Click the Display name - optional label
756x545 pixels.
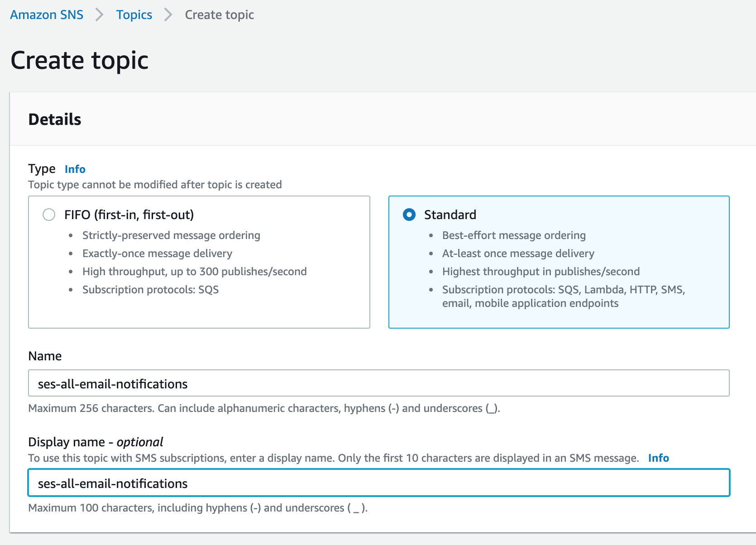(x=96, y=442)
